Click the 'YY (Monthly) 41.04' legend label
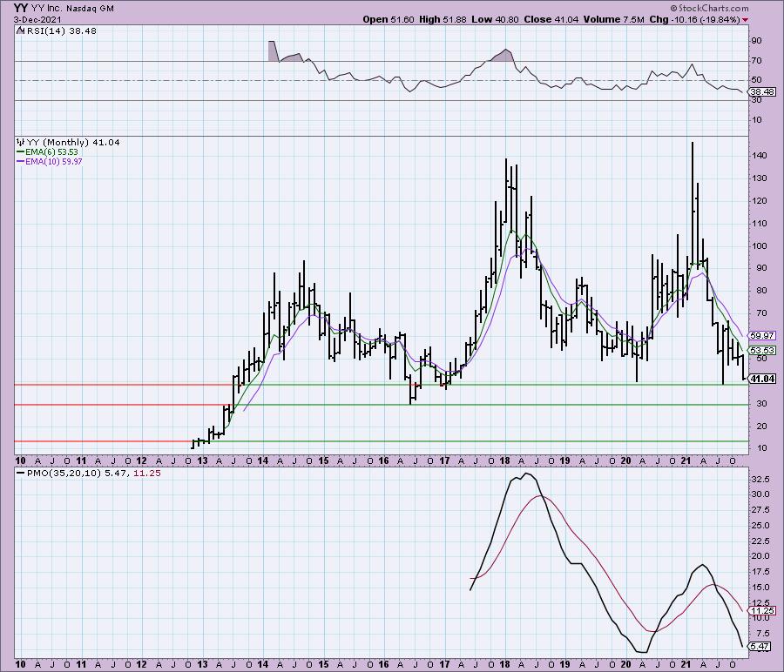This screenshot has width=784, height=672. [x=72, y=143]
